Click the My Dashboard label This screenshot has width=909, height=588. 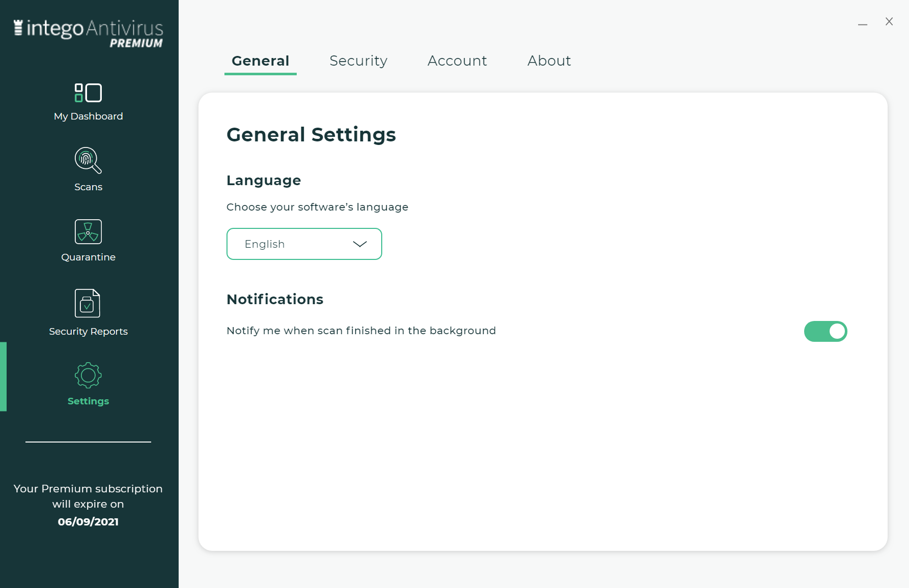tap(89, 116)
